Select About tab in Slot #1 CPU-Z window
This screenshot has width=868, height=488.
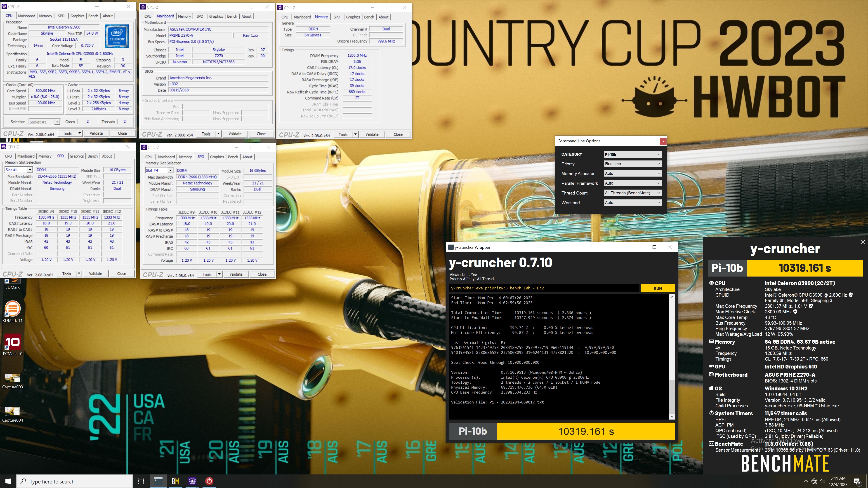coord(107,156)
